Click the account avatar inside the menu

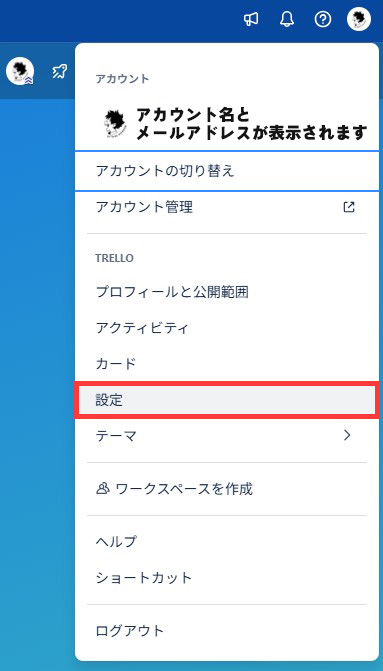point(115,124)
